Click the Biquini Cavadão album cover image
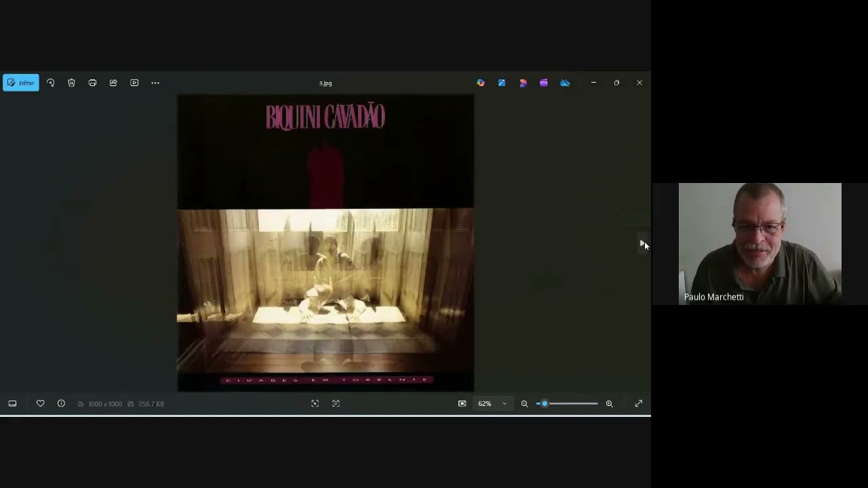 [325, 243]
